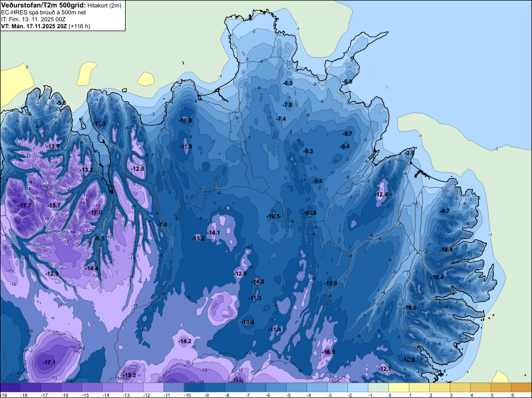The image size is (532, 398).
Task: Click the -11.5 temperature value
Action: pos(186,146)
